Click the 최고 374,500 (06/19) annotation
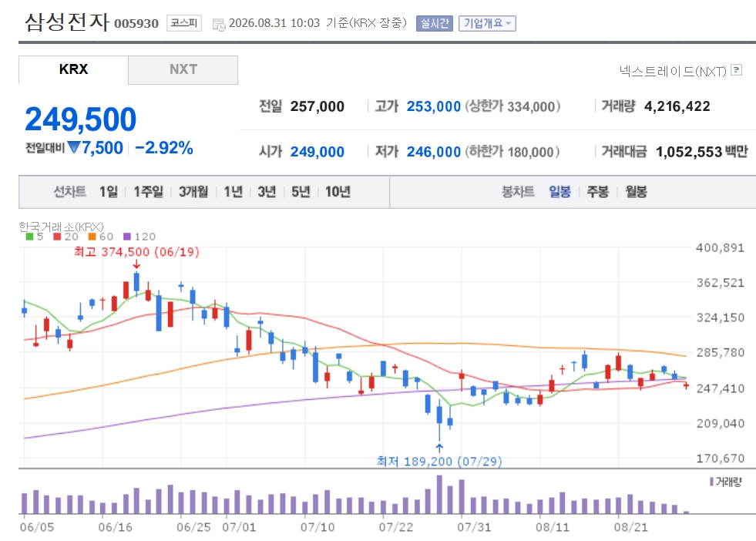 136,252
